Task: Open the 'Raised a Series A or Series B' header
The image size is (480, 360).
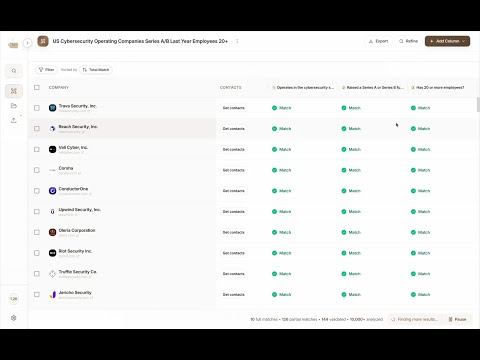Action: 373,87
